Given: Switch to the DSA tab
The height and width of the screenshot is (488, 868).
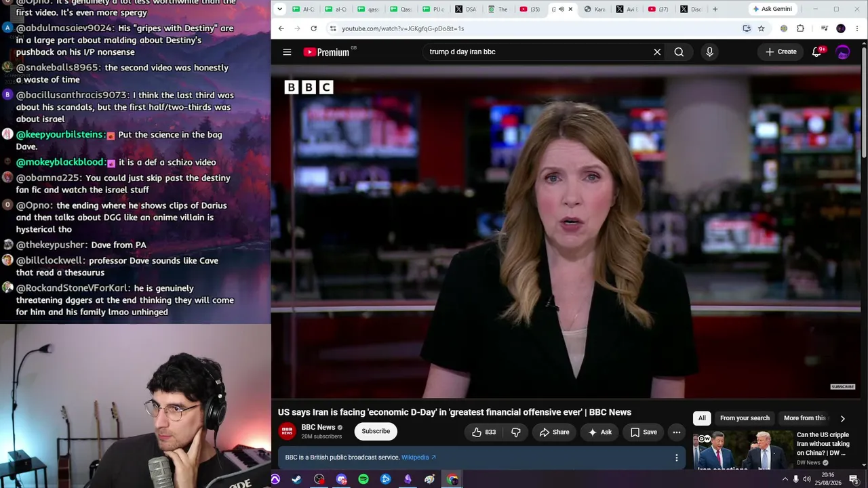Looking at the screenshot, I should click(467, 9).
